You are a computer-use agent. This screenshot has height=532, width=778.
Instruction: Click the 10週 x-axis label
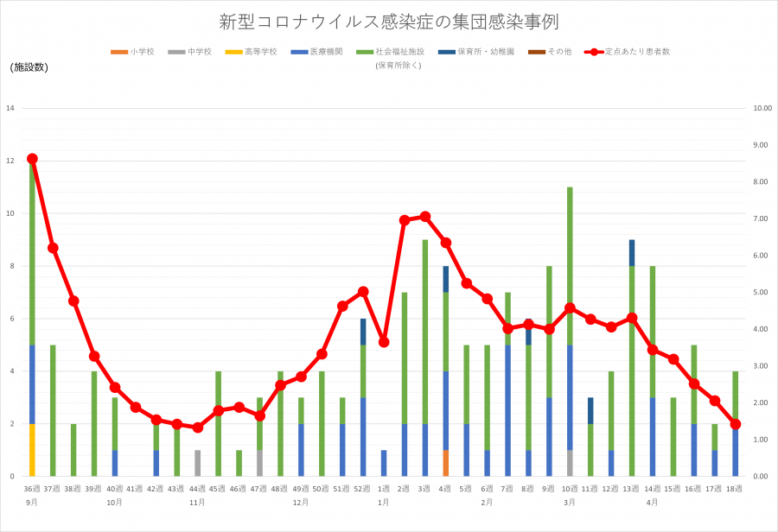tap(570, 489)
